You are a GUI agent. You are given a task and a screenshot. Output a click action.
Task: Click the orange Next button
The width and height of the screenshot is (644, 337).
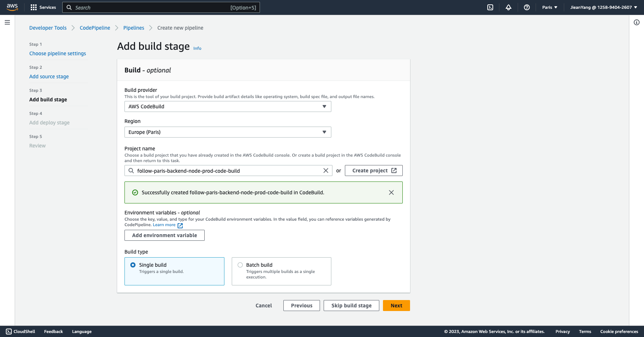pyautogui.click(x=397, y=306)
